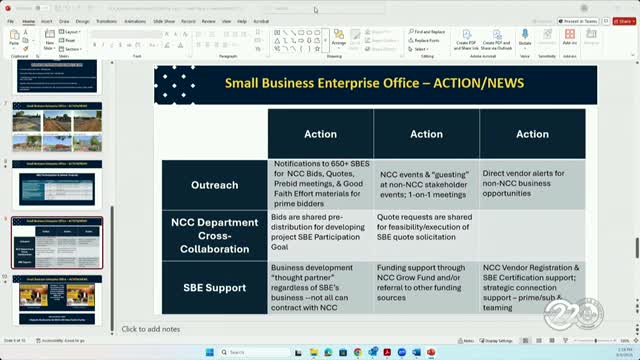Click the Present in Teams button
Viewport: 640px width, 360px height.
(578, 21)
